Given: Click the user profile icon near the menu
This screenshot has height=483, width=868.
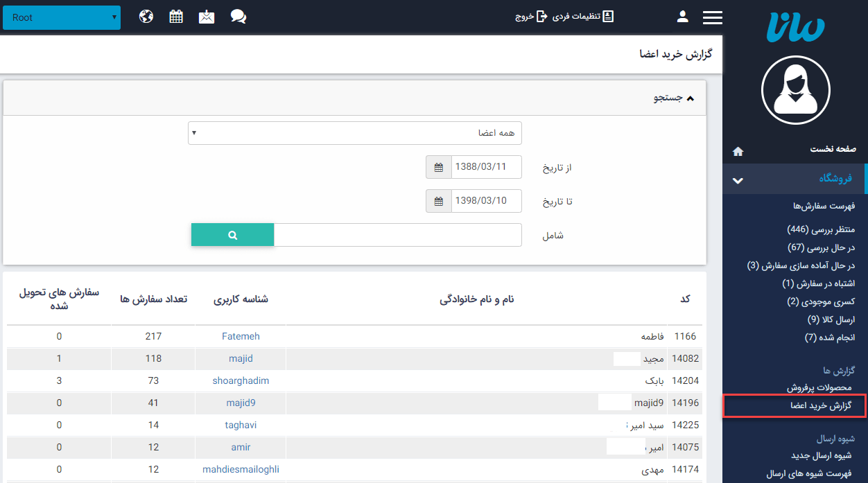Looking at the screenshot, I should coord(682,17).
